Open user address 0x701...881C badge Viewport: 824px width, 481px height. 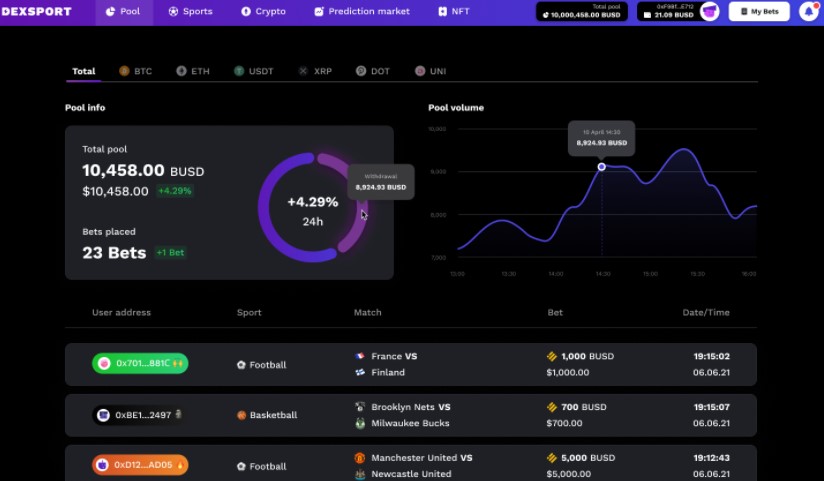[140, 363]
